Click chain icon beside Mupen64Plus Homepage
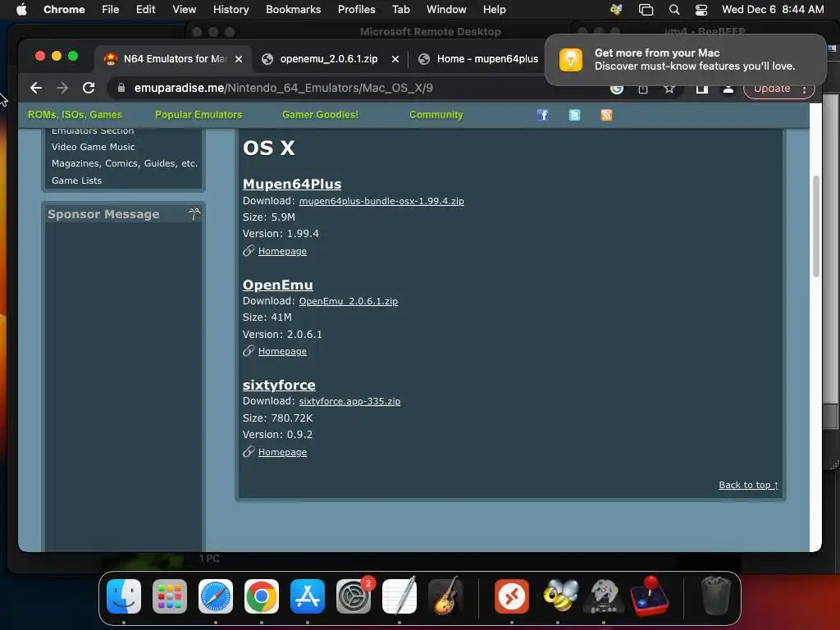Screen dimensions: 840x630 click(248, 250)
